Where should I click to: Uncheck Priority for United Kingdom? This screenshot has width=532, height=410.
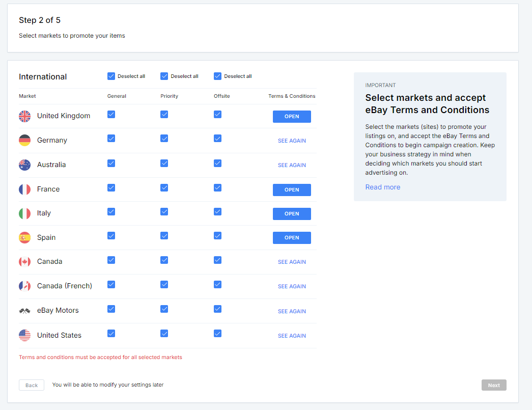(x=164, y=115)
